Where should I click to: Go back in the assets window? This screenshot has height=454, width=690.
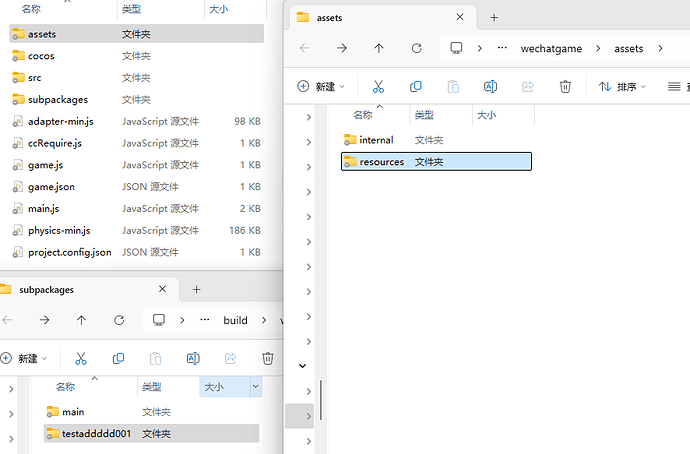click(305, 48)
